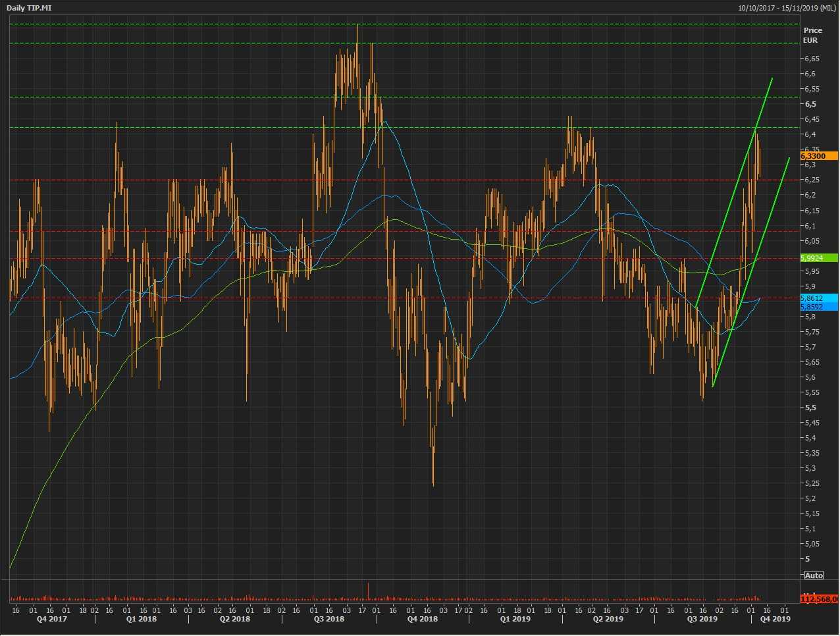Click the Q1 2018 time axis label
The image size is (840, 636).
142,619
